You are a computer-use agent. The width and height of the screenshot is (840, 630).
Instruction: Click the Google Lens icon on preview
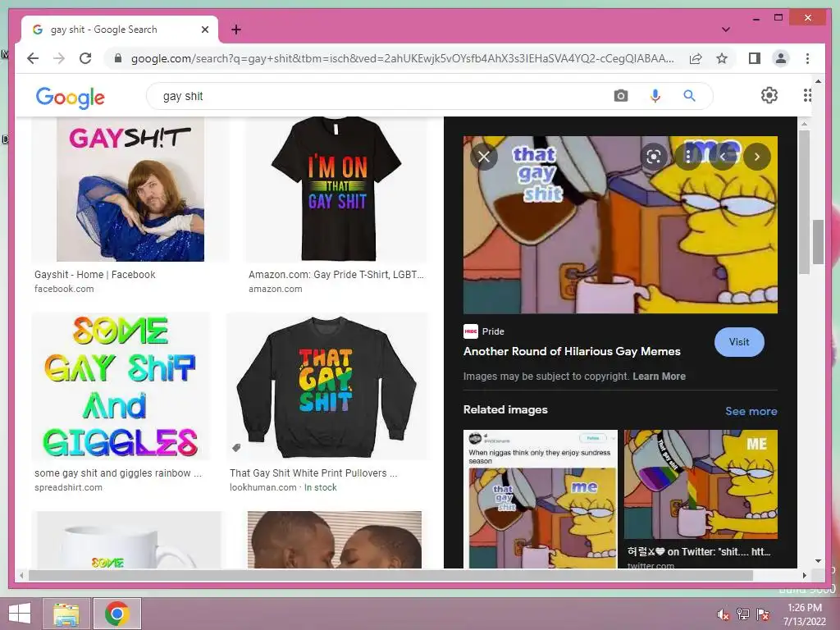click(654, 157)
